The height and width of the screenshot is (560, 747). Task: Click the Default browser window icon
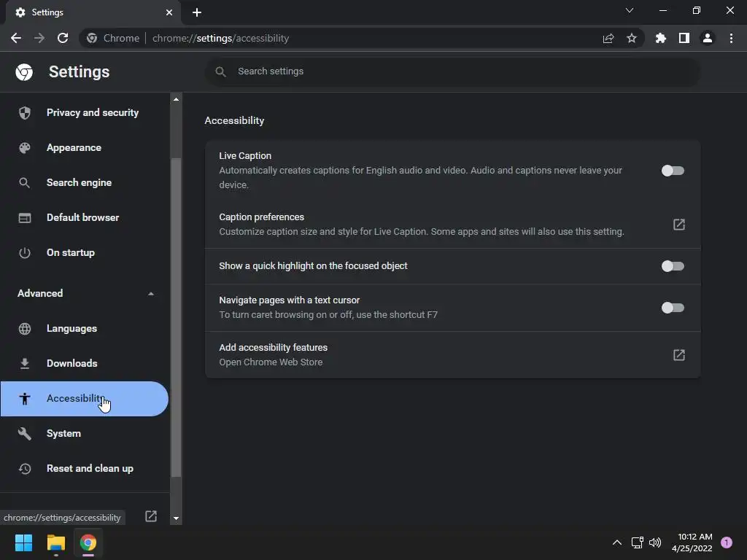pos(24,217)
